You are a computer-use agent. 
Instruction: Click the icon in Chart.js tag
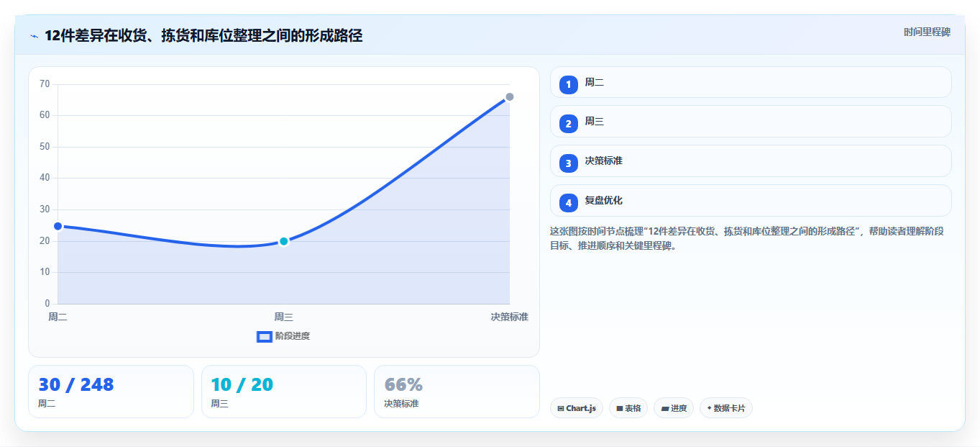[x=561, y=409]
